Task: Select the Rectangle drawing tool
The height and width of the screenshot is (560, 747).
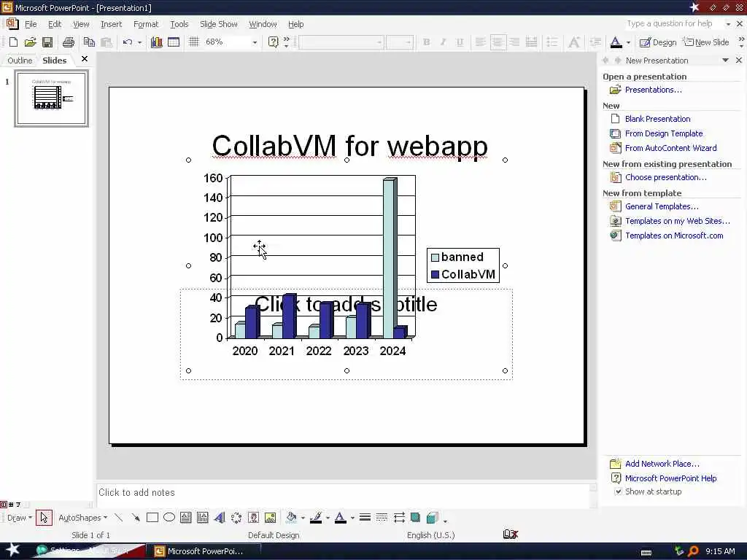Action: (152, 518)
